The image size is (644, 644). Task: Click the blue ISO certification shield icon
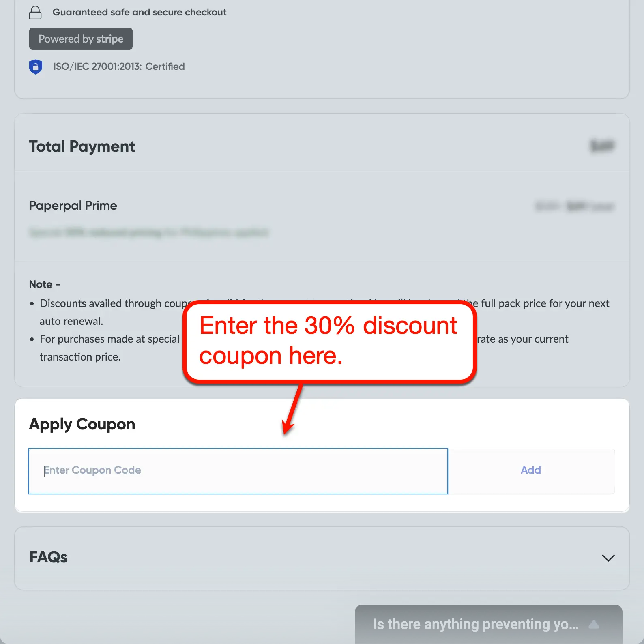point(36,67)
